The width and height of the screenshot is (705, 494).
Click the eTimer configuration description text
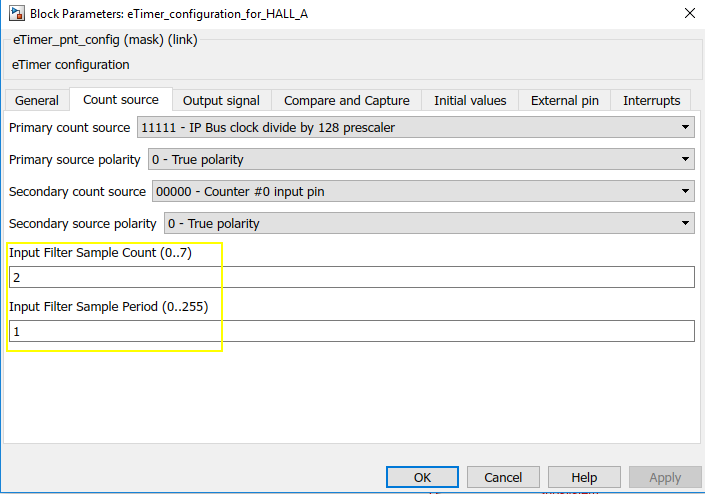[71, 64]
